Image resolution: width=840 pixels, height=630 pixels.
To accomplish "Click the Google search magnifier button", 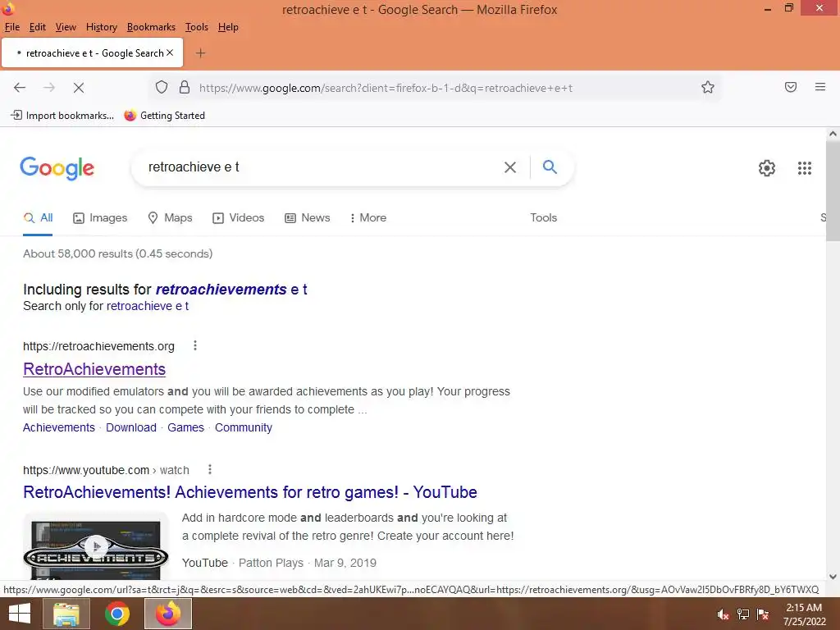I will [x=550, y=167].
